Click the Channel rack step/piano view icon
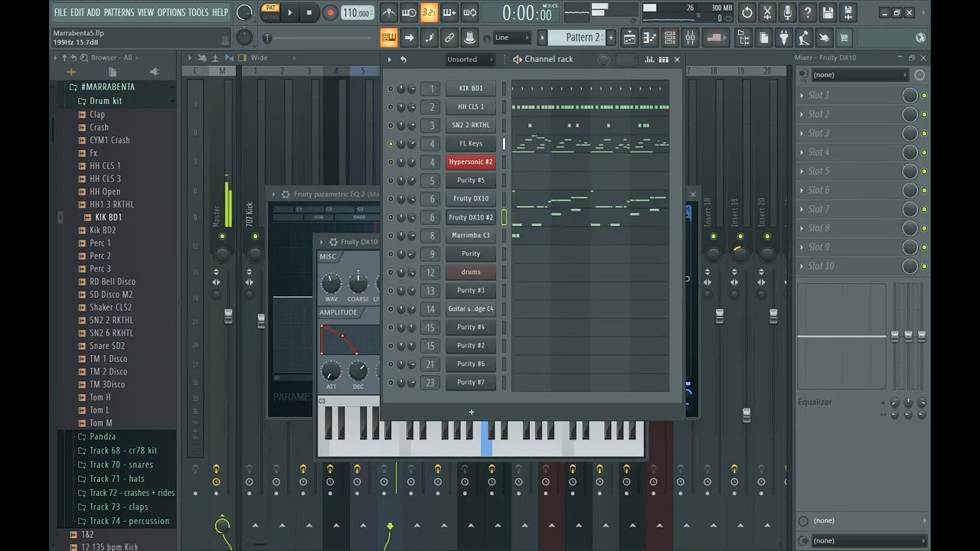 pos(663,60)
